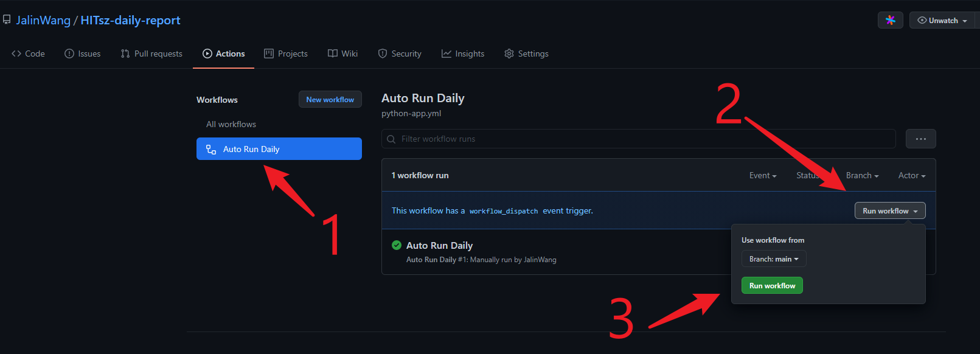Click the repository icon beside JalinWang
980x354 pixels.
coord(7,20)
